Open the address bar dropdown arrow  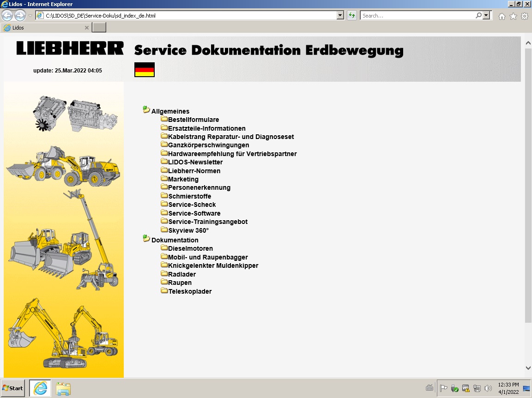pyautogui.click(x=340, y=16)
